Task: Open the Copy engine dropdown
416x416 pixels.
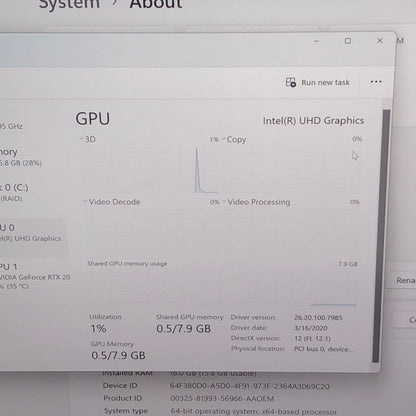Action: tap(223, 139)
